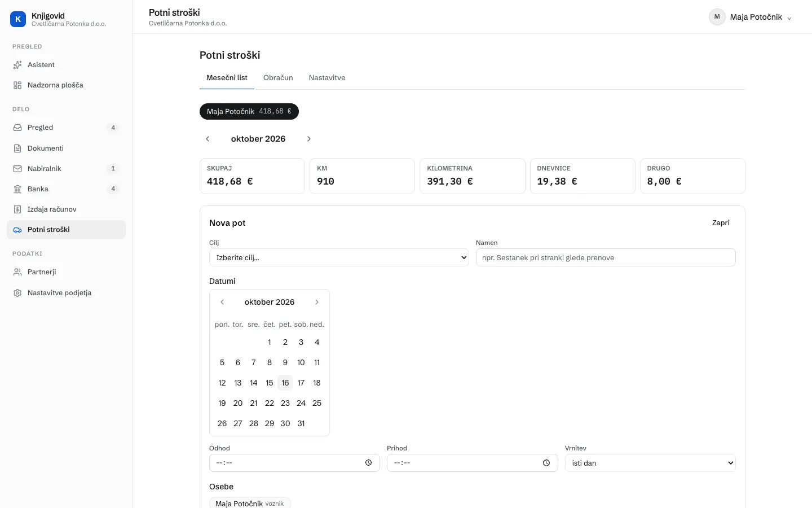
Task: Click the user avatar M icon
Action: [x=717, y=17]
